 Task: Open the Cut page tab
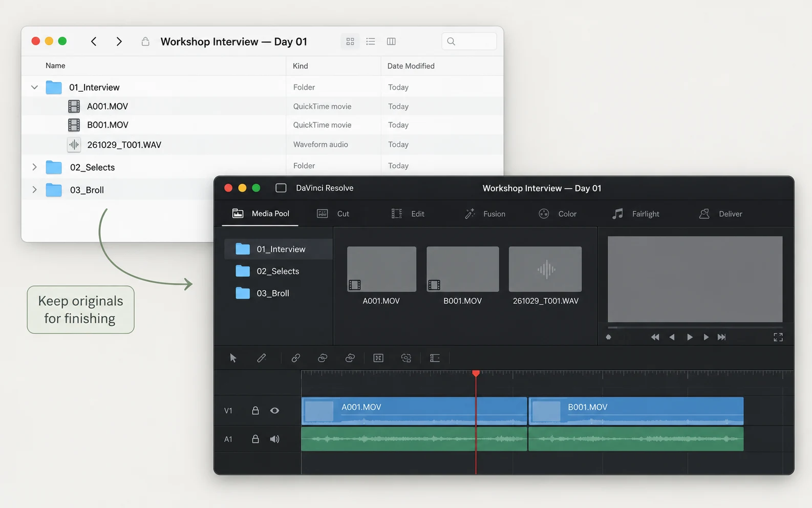tap(333, 214)
